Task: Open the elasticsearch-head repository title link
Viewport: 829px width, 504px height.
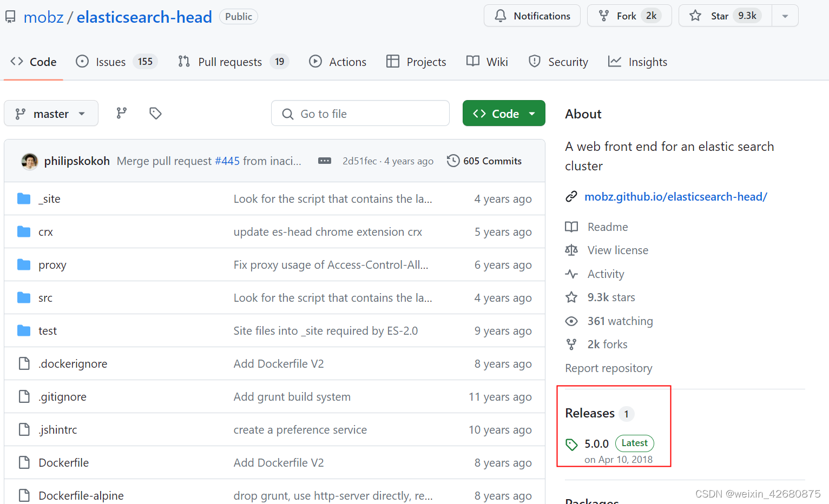Action: pyautogui.click(x=144, y=17)
